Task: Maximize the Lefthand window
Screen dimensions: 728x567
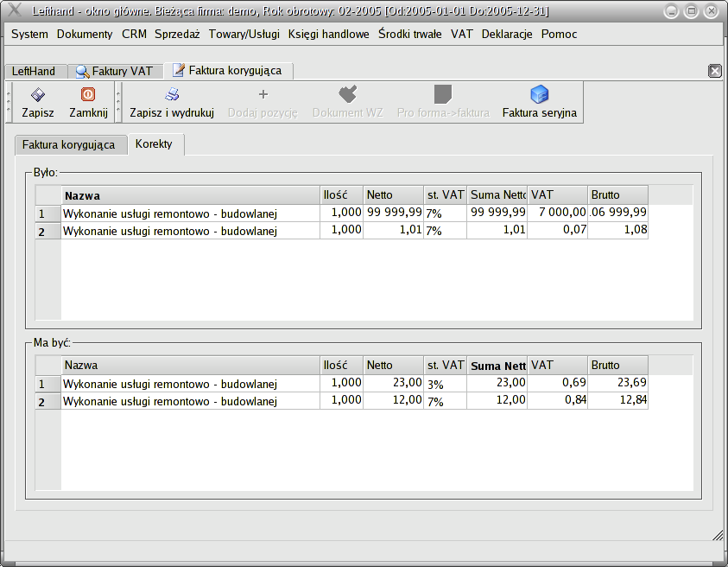Action: (691, 10)
